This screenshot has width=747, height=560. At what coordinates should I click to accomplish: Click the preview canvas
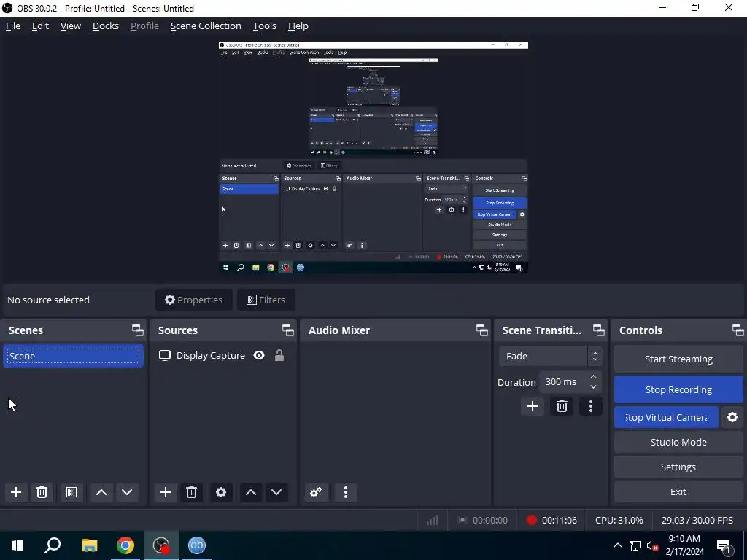click(x=373, y=157)
